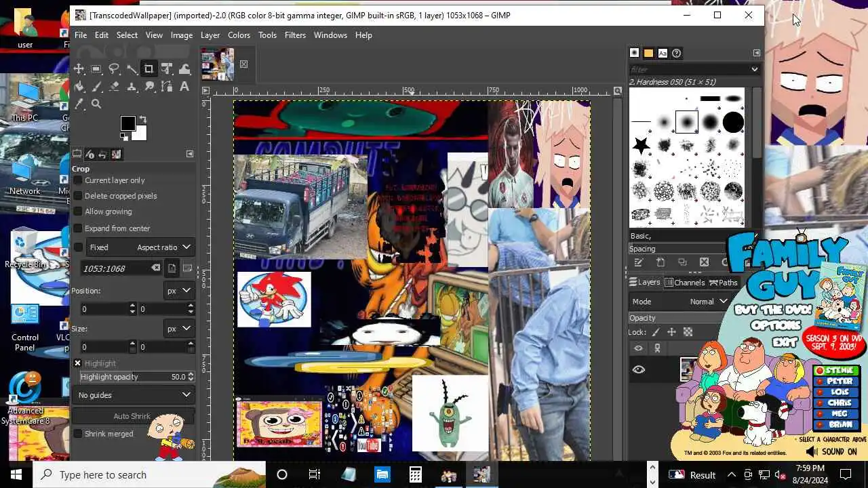Enable Delete cropped pixels checkbox
The image size is (868, 488).
click(x=78, y=196)
